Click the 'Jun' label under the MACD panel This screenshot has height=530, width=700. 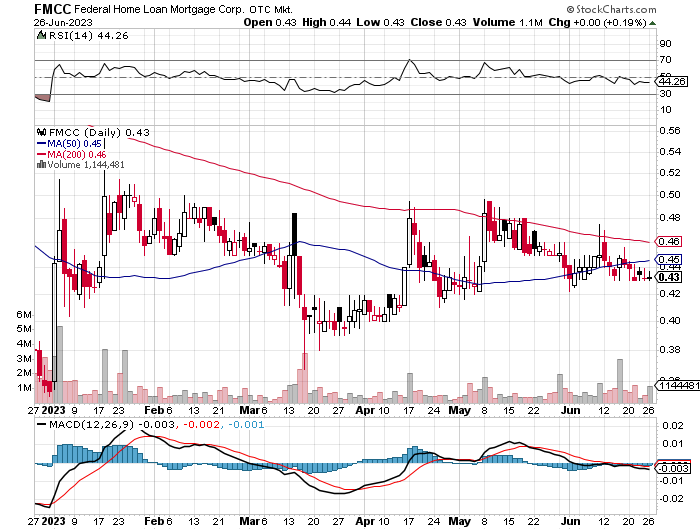pyautogui.click(x=570, y=521)
